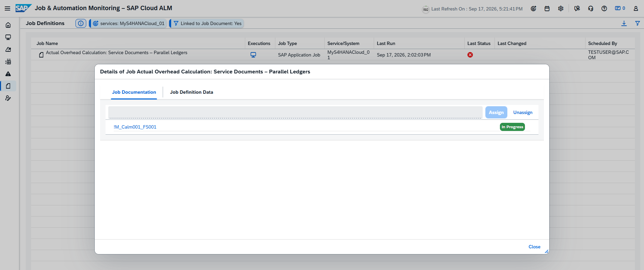
Task: Click the Unassign button
Action: coord(523,112)
